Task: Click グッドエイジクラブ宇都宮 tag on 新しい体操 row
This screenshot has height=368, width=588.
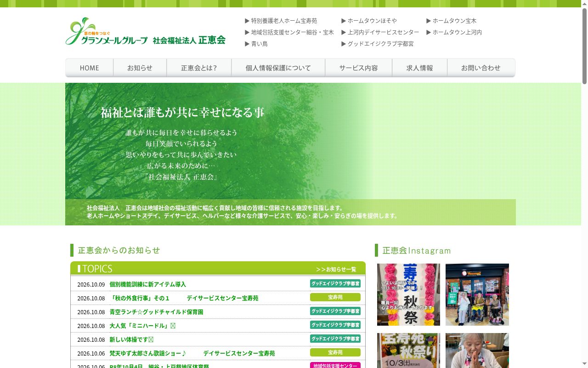Action: pos(335,339)
